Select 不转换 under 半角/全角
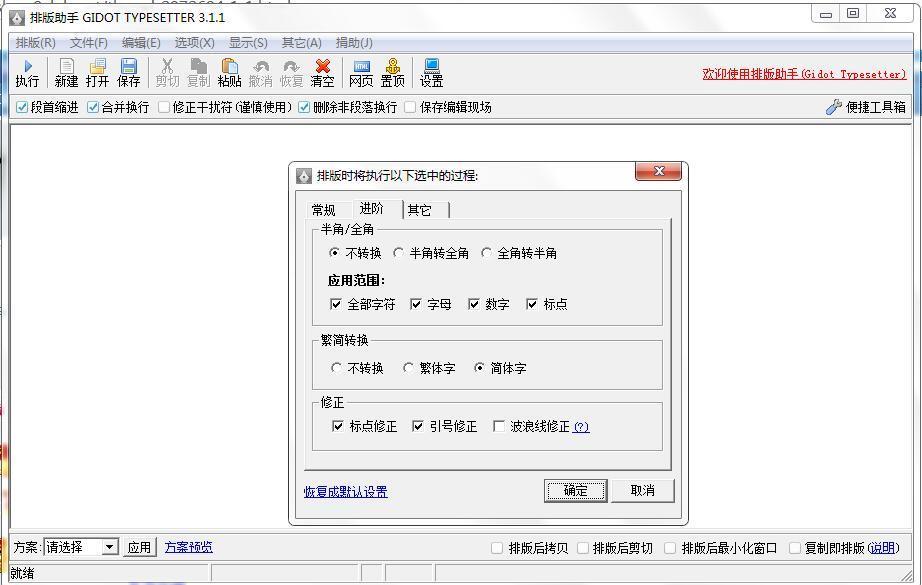922x585 pixels. [335, 253]
